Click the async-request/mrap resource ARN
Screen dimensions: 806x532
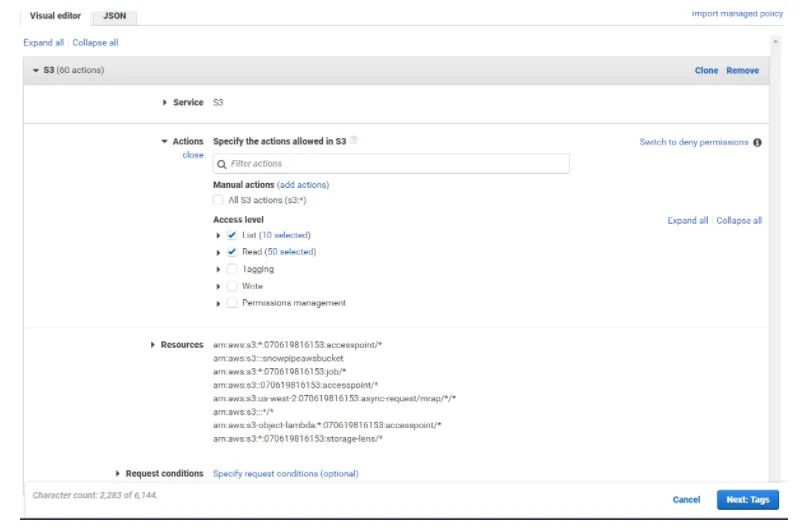334,398
